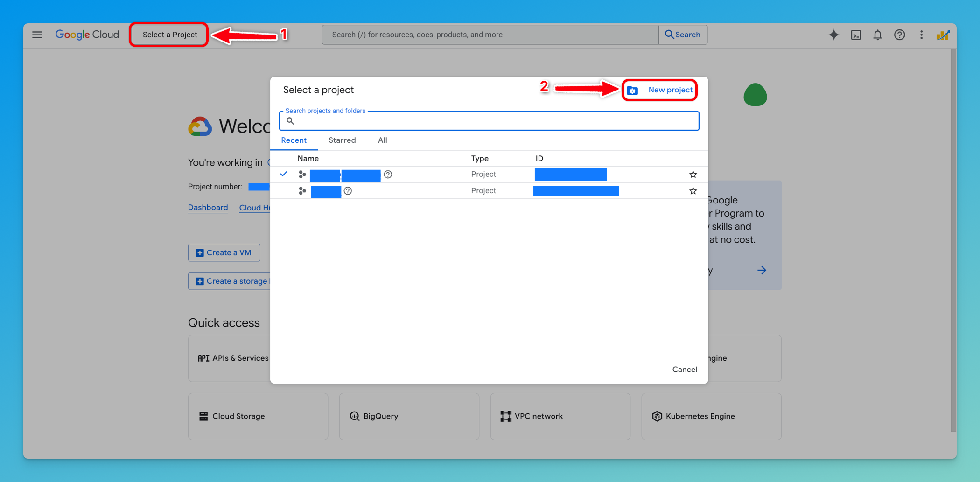
Task: Open the Select a Project dropdown
Action: click(x=168, y=35)
